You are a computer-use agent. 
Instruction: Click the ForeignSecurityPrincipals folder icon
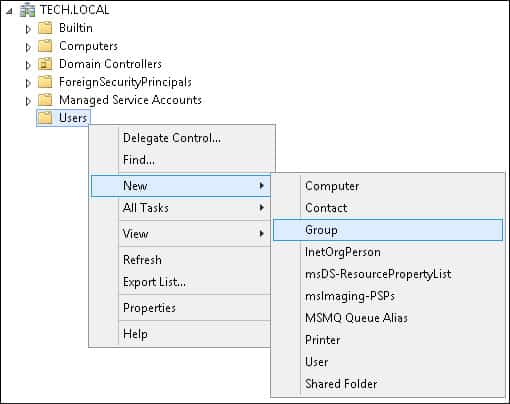point(45,82)
